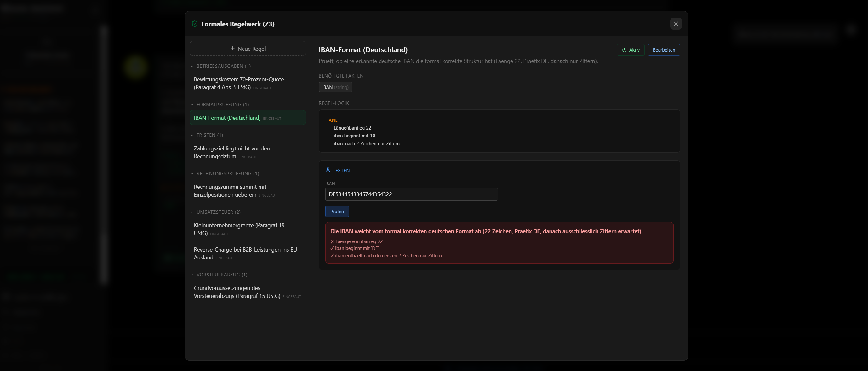Collapse the VORSTEUERABZUG section
Image resolution: width=868 pixels, height=371 pixels.
[192, 275]
